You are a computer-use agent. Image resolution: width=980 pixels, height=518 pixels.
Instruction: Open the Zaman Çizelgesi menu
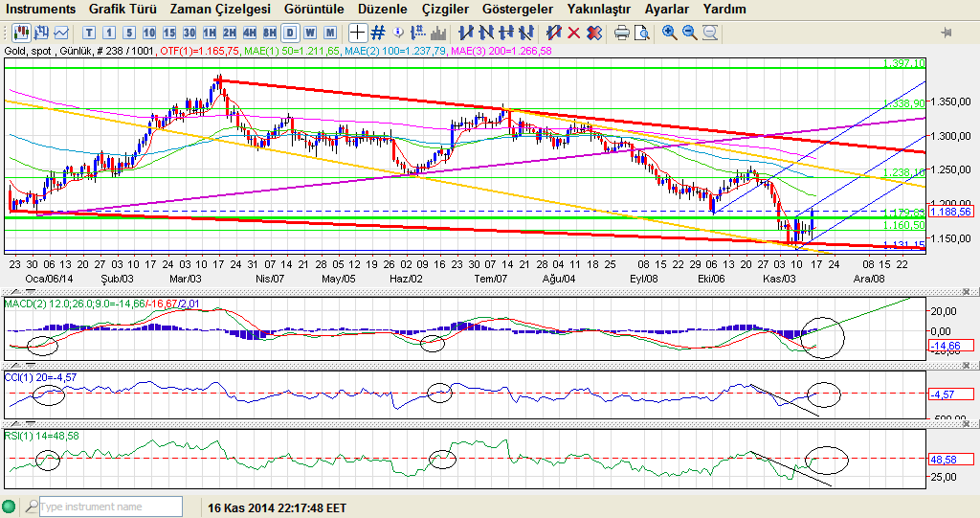click(x=220, y=9)
